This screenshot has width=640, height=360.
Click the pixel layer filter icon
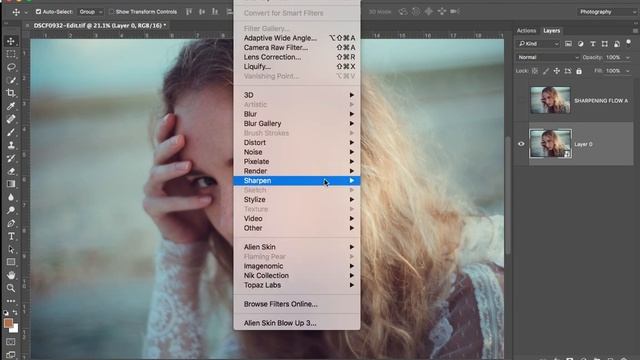568,44
